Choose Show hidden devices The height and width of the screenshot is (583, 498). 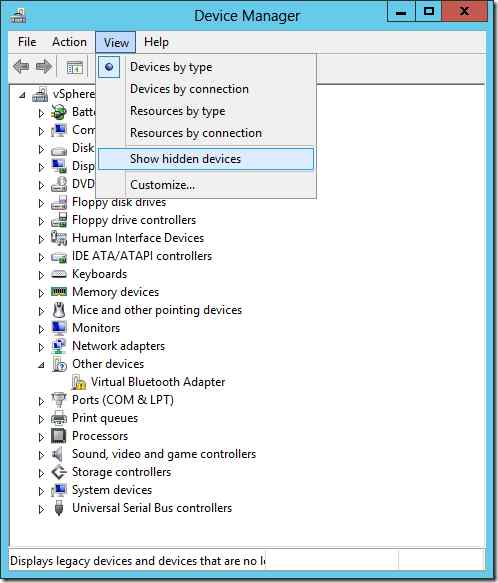pyautogui.click(x=206, y=159)
